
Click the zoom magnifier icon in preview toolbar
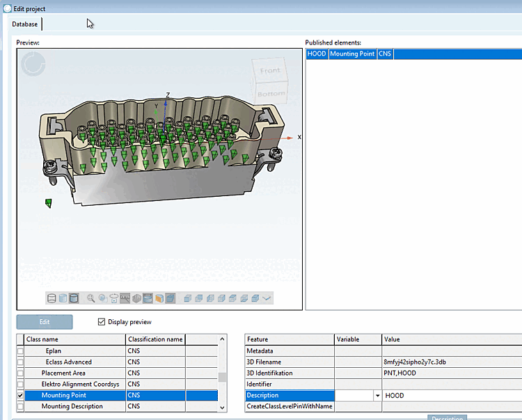(x=90, y=298)
